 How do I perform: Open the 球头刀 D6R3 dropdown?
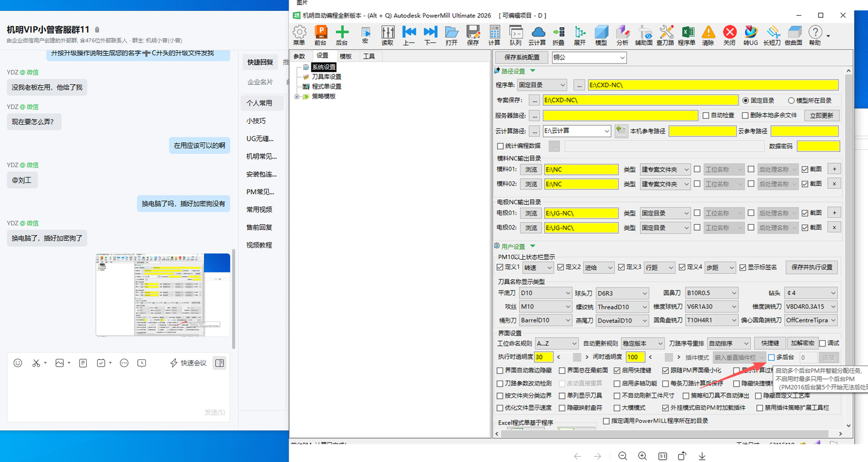click(x=622, y=293)
